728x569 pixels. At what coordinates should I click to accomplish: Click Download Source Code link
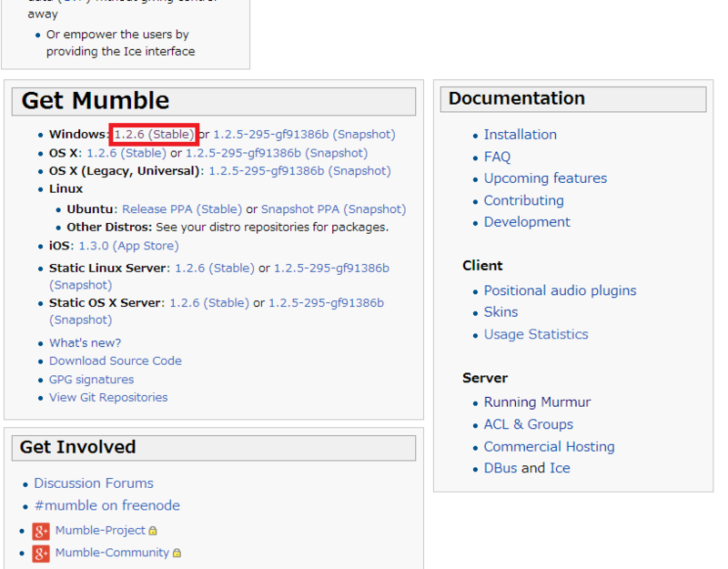116,361
